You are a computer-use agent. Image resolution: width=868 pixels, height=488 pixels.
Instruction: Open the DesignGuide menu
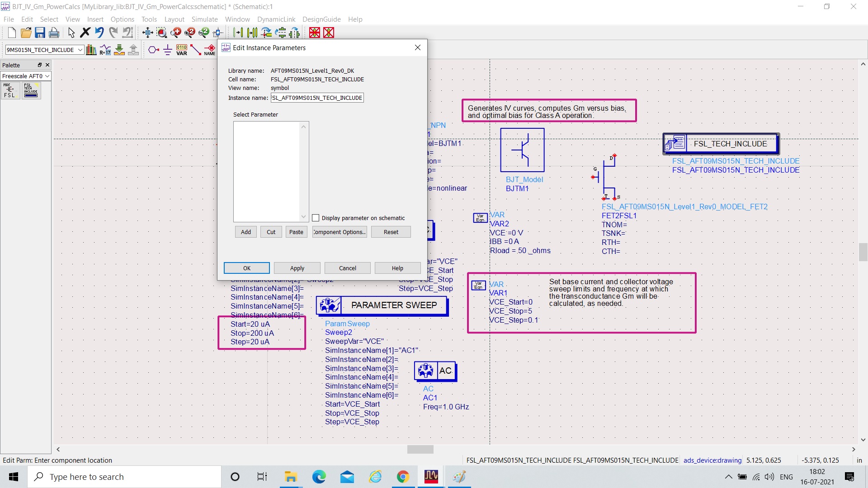321,19
